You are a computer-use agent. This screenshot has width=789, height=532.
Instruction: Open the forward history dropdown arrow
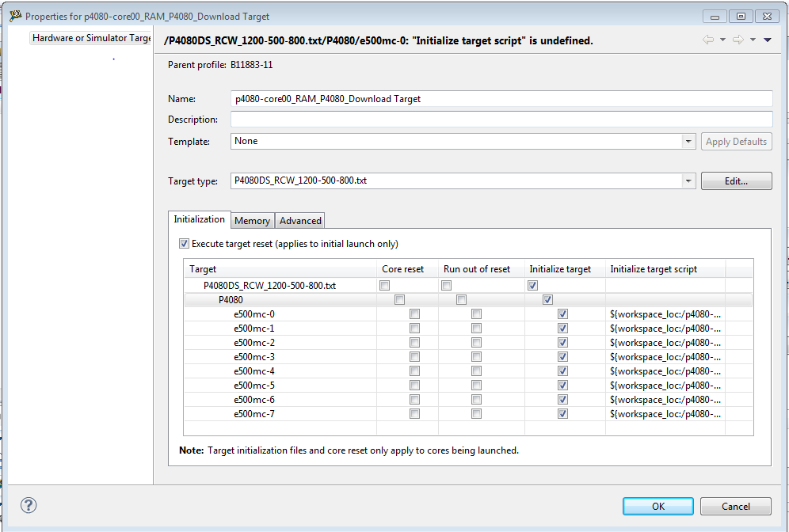tap(753, 40)
